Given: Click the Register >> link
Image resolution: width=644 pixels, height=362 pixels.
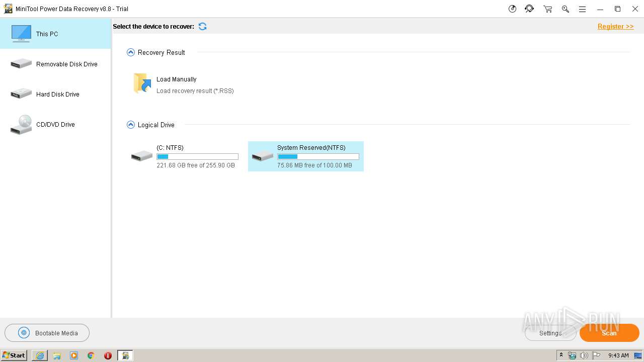Looking at the screenshot, I should click(615, 26).
